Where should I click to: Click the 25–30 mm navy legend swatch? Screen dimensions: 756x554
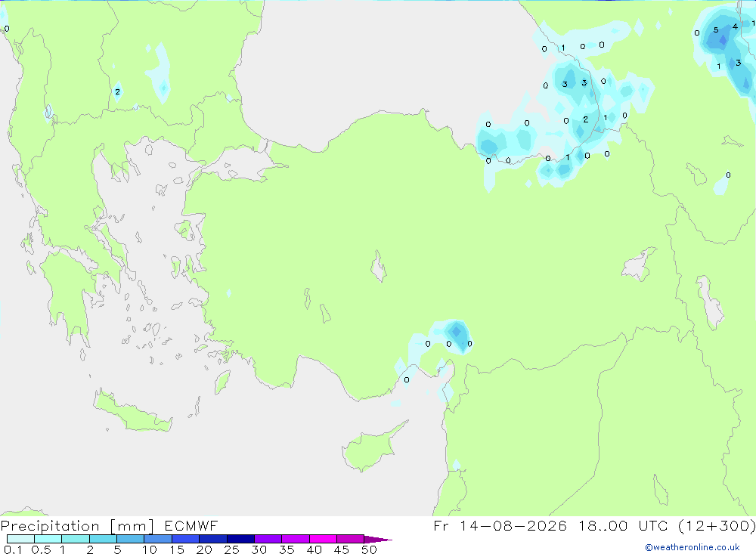pyautogui.click(x=240, y=539)
